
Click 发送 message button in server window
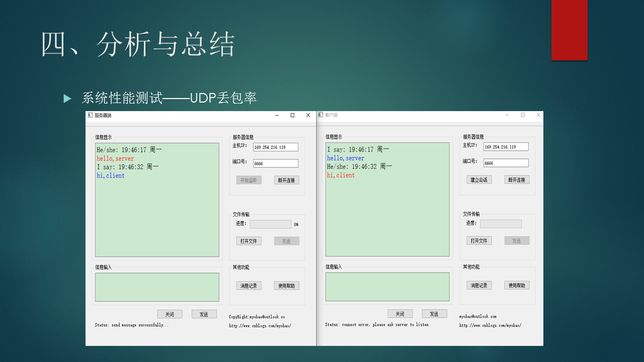pos(204,314)
